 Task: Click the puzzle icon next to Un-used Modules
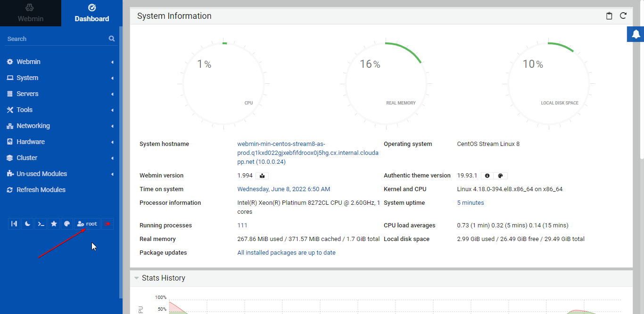(10, 174)
